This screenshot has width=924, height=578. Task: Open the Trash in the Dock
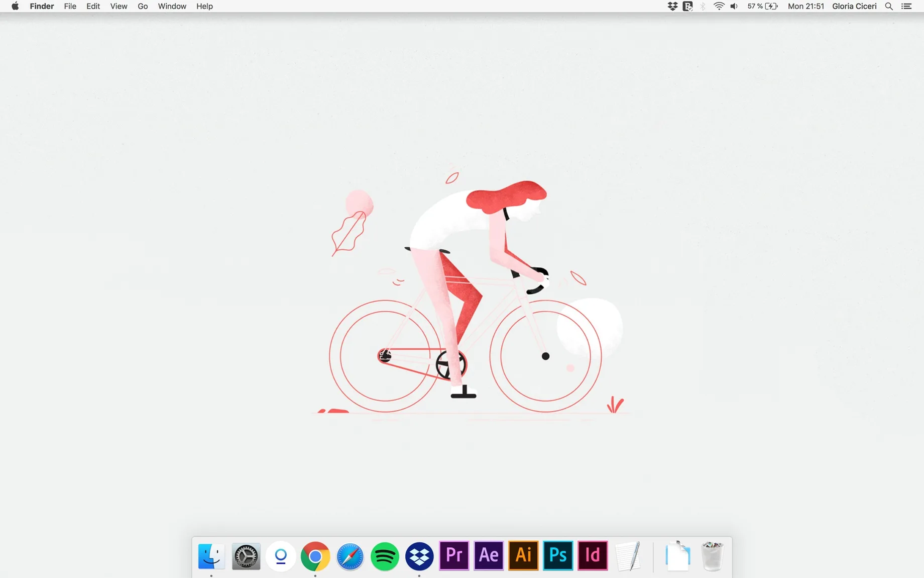click(712, 556)
